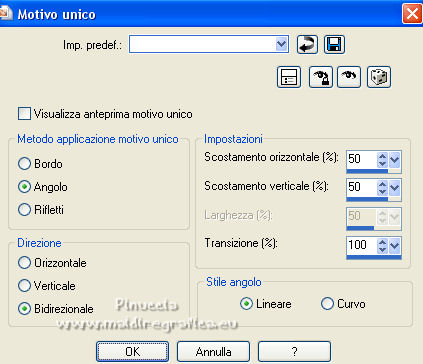This screenshot has width=423, height=364.
Task: Increase Scostamento verticale with up stepper
Action: click(382, 184)
